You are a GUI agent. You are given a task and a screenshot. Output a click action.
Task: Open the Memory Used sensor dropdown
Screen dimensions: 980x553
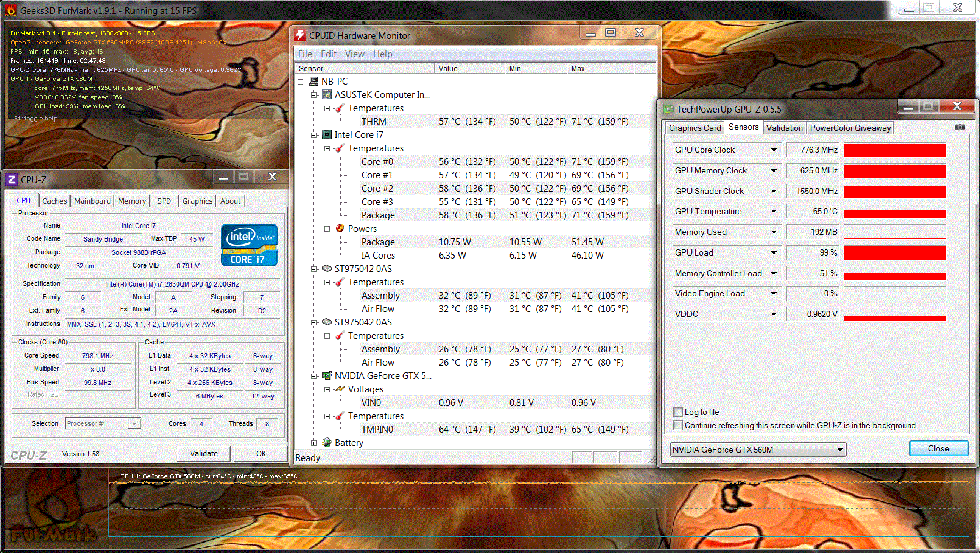(x=774, y=232)
